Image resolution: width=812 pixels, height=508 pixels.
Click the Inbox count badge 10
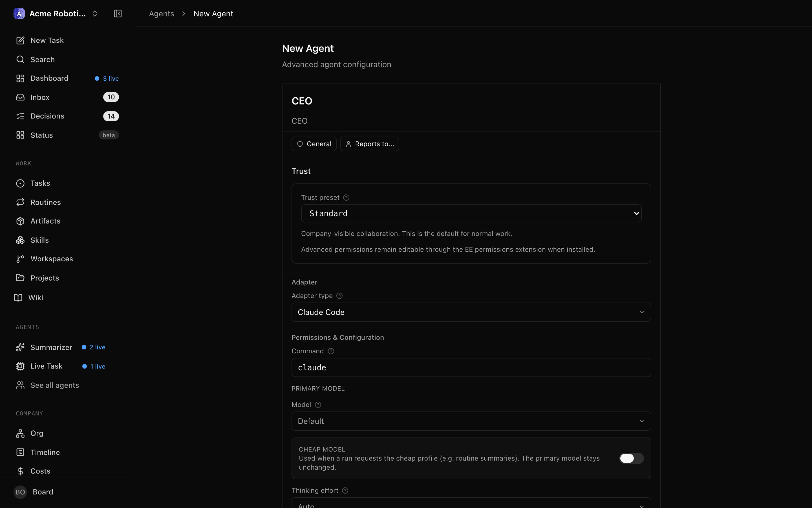111,97
